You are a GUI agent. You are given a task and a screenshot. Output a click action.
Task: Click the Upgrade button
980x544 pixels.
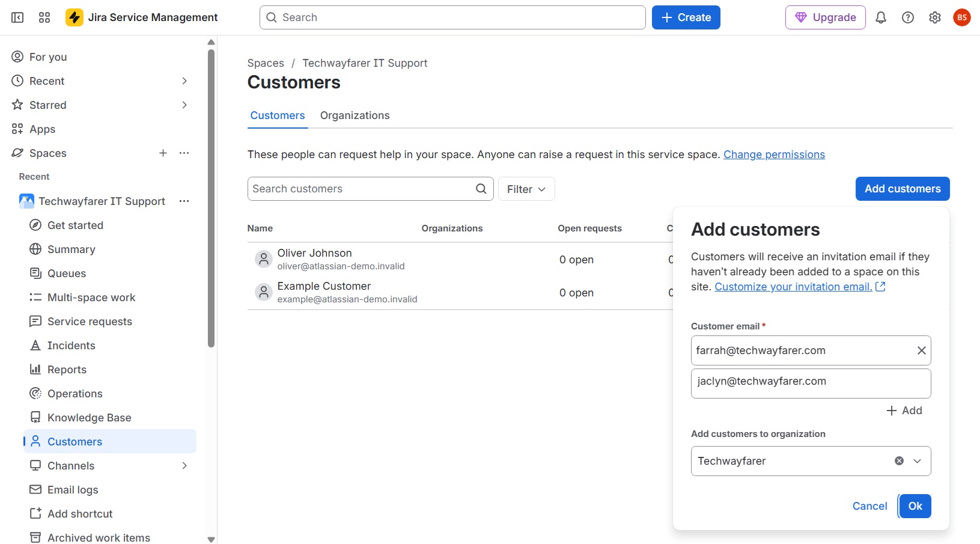point(826,17)
